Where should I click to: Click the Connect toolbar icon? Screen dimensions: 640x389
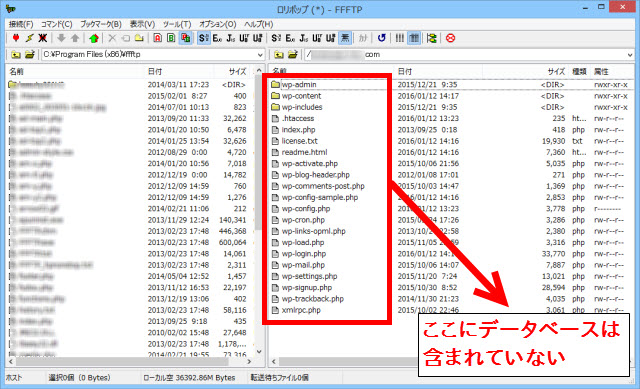click(16, 38)
